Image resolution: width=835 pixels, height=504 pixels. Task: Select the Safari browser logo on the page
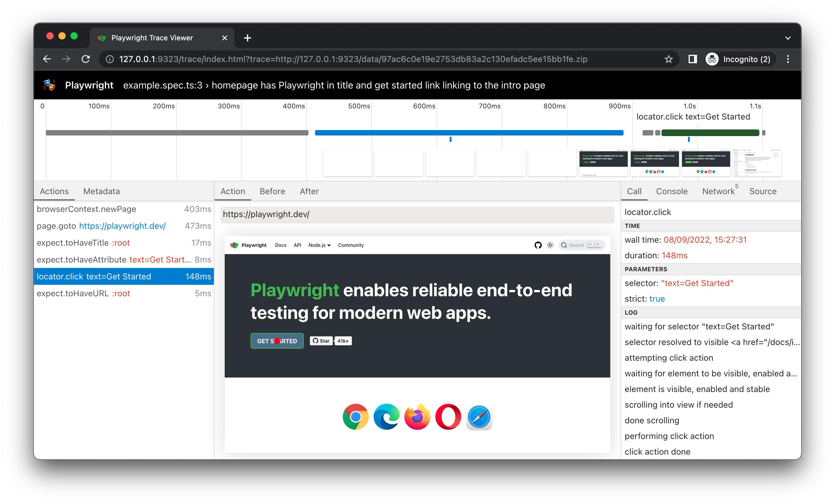479,417
